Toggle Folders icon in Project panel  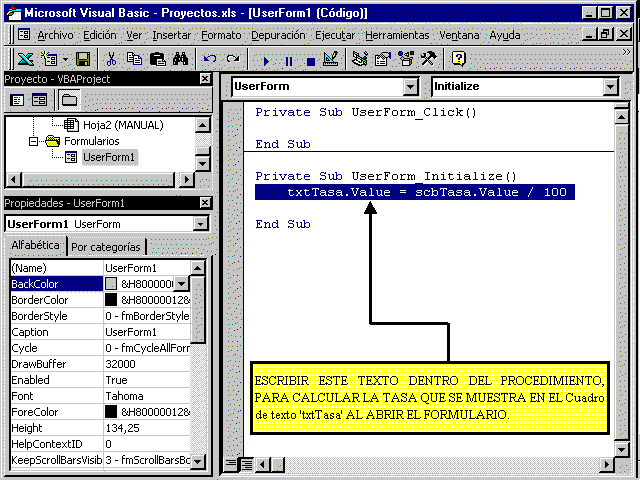click(x=69, y=100)
